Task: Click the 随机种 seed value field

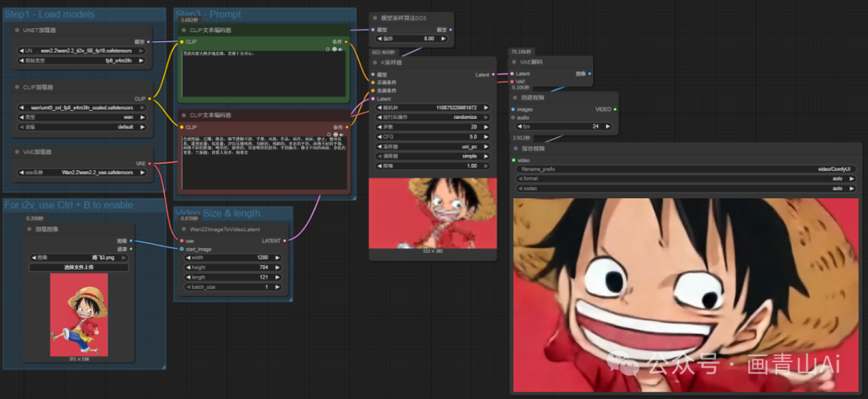Action: (432, 108)
